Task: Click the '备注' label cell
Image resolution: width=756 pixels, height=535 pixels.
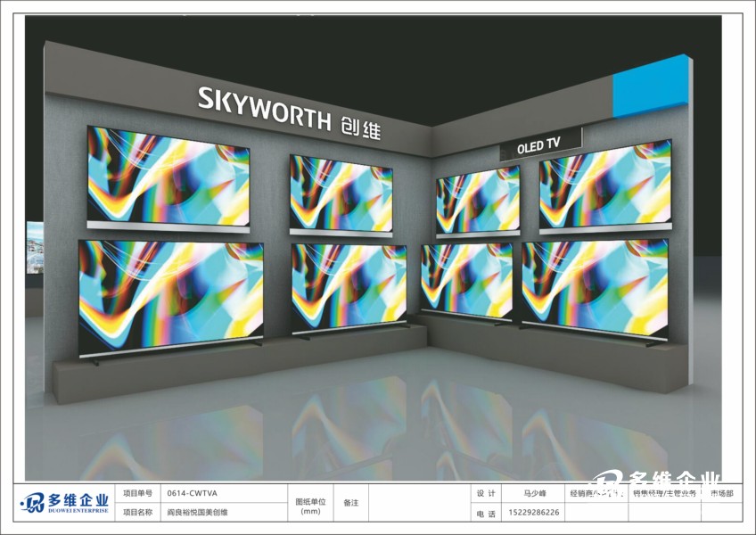Action: pyautogui.click(x=351, y=503)
